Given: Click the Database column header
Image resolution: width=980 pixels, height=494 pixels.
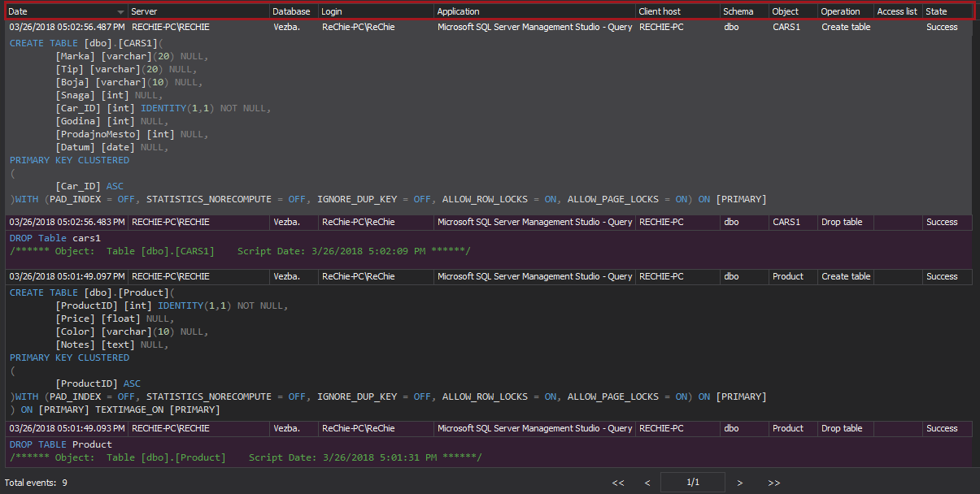Looking at the screenshot, I should point(294,11).
